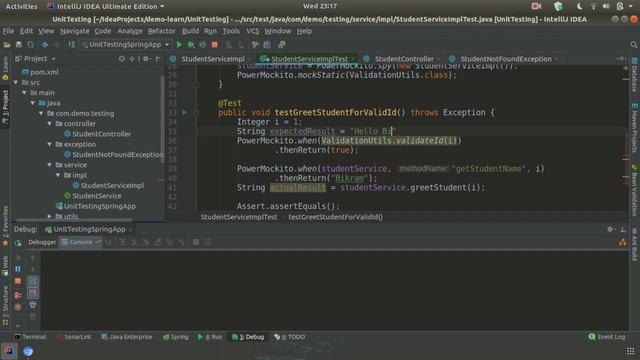Click Ubuntu Activities button

pos(21,7)
